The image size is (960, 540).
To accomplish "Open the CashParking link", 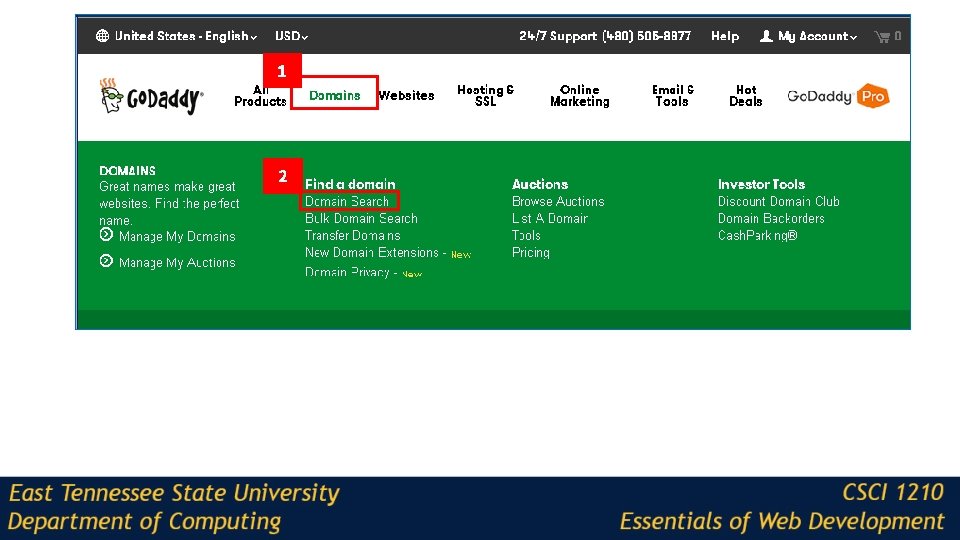I will pos(757,236).
